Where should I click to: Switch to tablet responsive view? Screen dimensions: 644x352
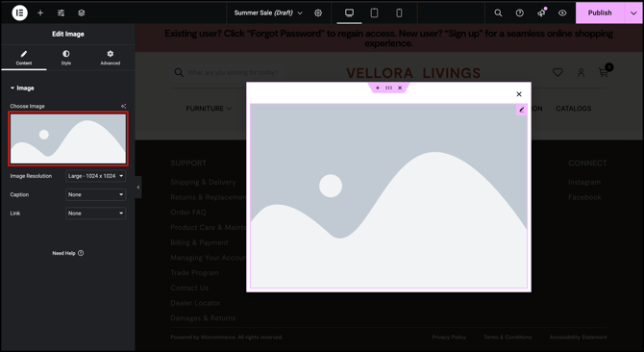(374, 13)
